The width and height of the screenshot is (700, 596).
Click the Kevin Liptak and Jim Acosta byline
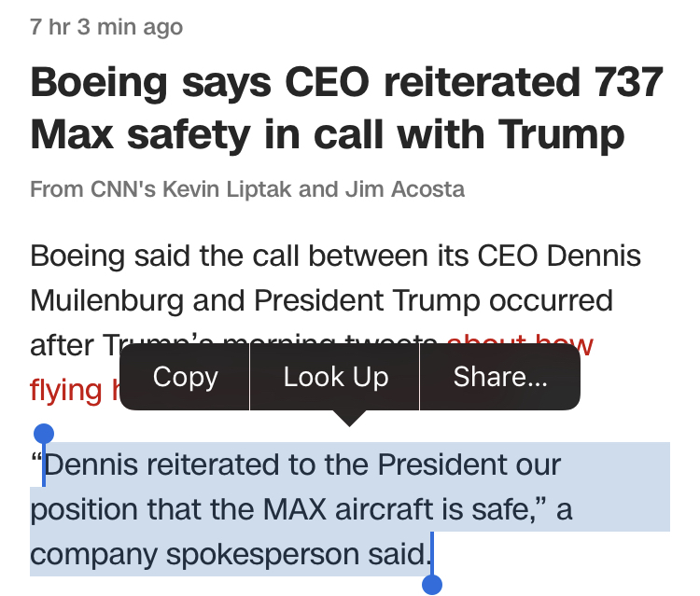click(x=313, y=189)
